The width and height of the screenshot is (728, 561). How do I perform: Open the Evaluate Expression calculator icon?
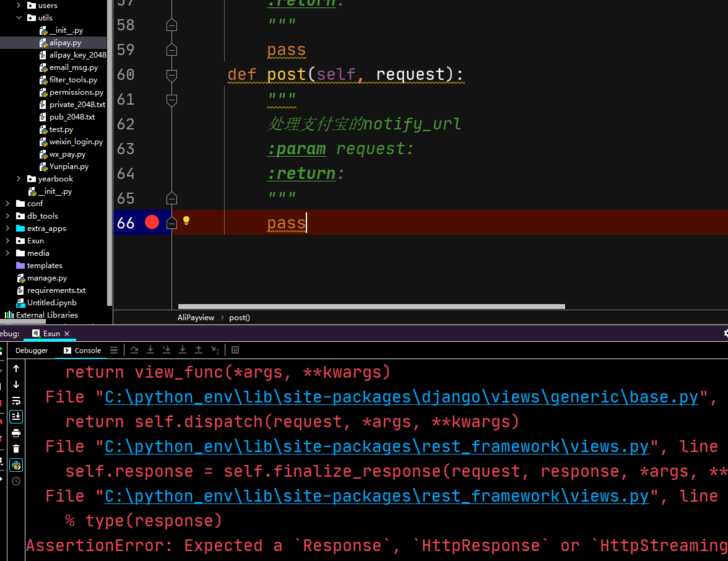235,350
